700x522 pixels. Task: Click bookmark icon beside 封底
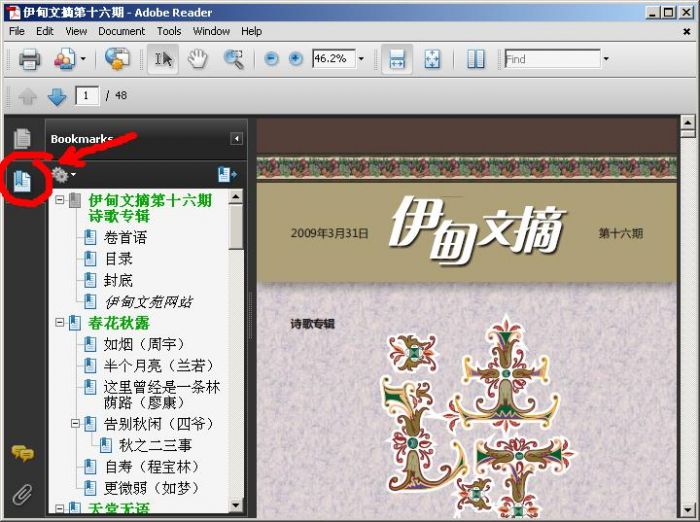click(90, 280)
